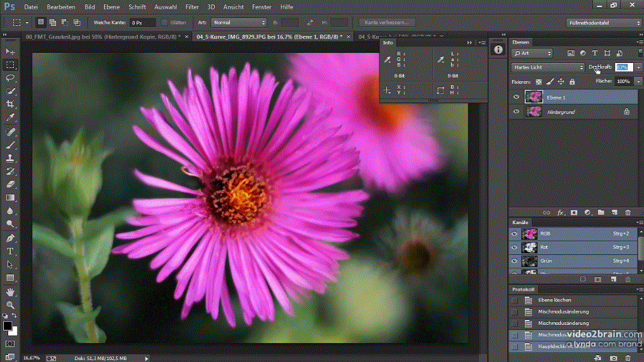Select the Horizontal Type tool
Screen dimensions: 644x362
(10, 251)
